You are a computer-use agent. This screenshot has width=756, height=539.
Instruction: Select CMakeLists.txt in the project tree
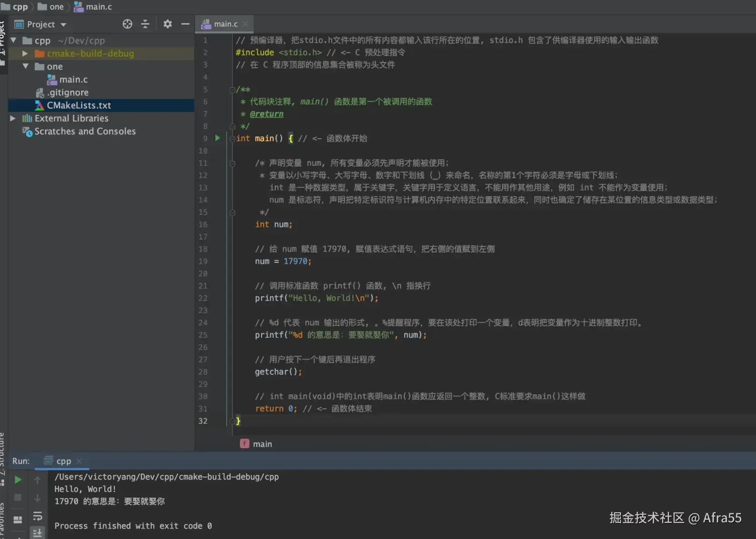pyautogui.click(x=101, y=105)
